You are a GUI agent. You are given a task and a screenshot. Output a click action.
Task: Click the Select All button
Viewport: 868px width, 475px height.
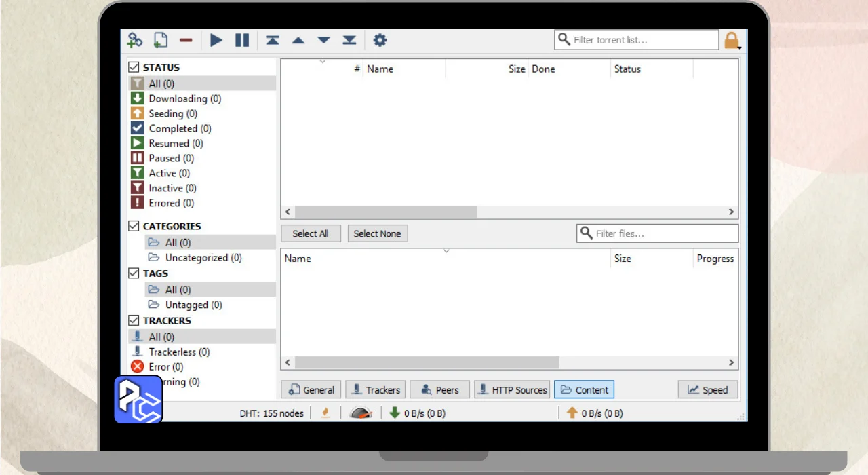(x=311, y=233)
